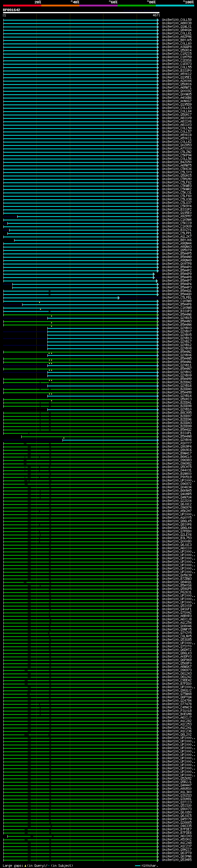Select hit label UniRef100_Q95UT9
197x868 pixels.
click(x=177, y=250)
